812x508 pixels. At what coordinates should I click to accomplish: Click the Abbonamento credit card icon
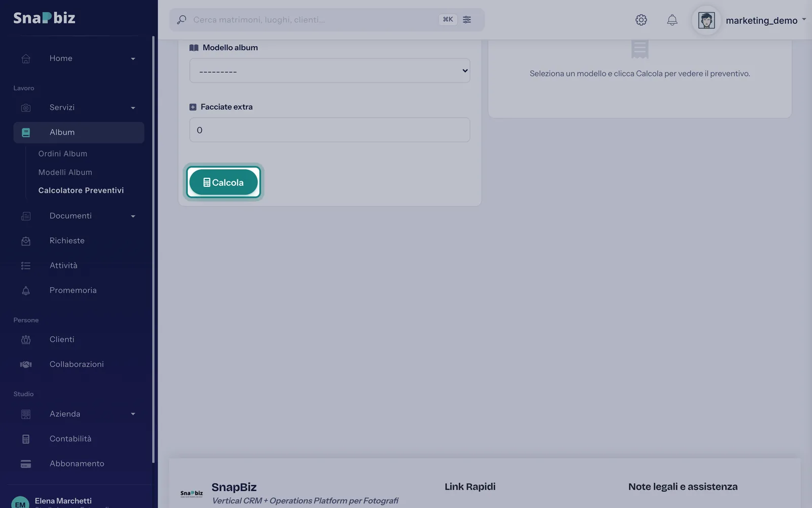[x=26, y=464]
